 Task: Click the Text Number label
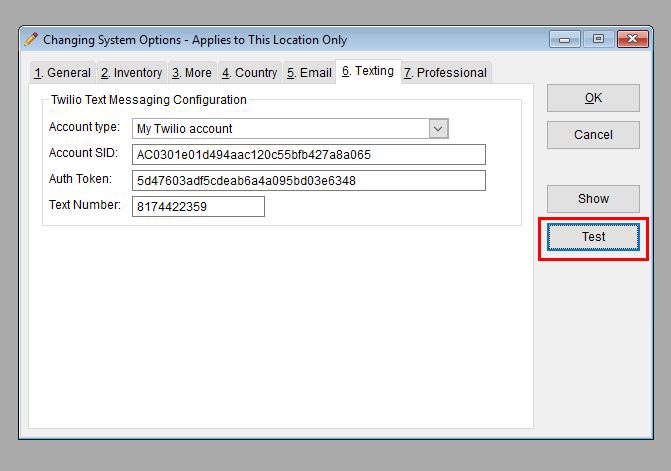(x=85, y=205)
